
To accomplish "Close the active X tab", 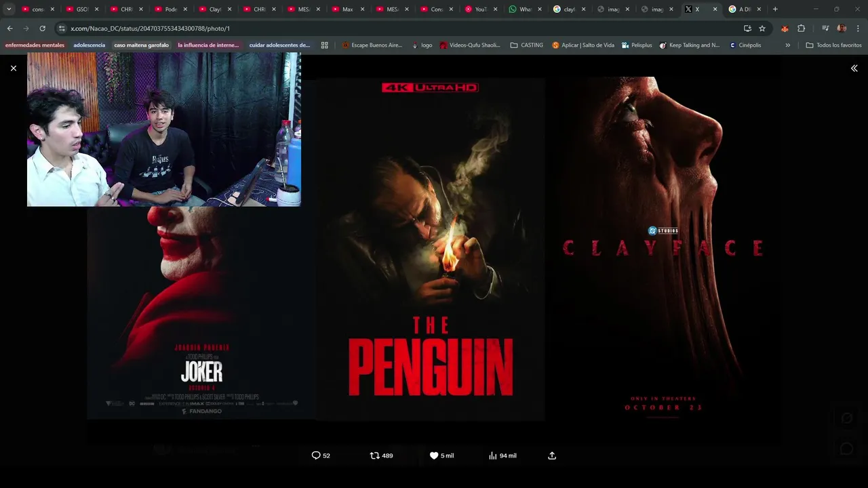I will (715, 9).
